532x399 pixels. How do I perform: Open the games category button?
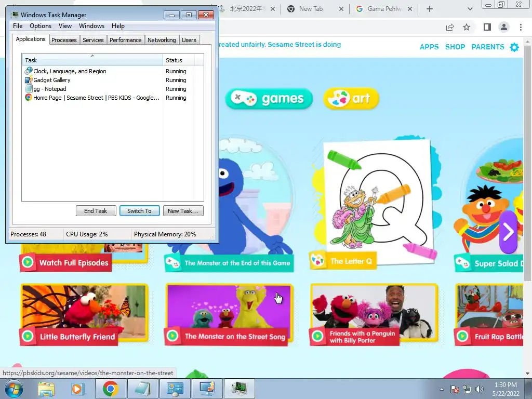(x=269, y=98)
